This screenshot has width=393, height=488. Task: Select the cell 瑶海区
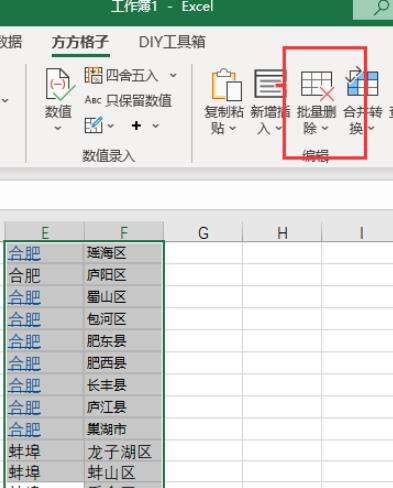point(124,253)
